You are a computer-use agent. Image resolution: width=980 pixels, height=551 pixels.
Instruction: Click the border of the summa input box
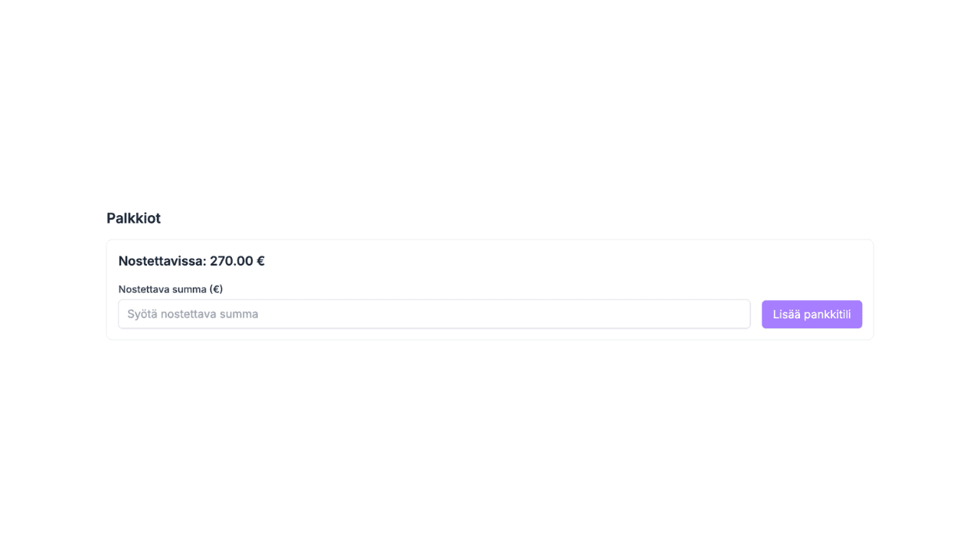coord(434,300)
